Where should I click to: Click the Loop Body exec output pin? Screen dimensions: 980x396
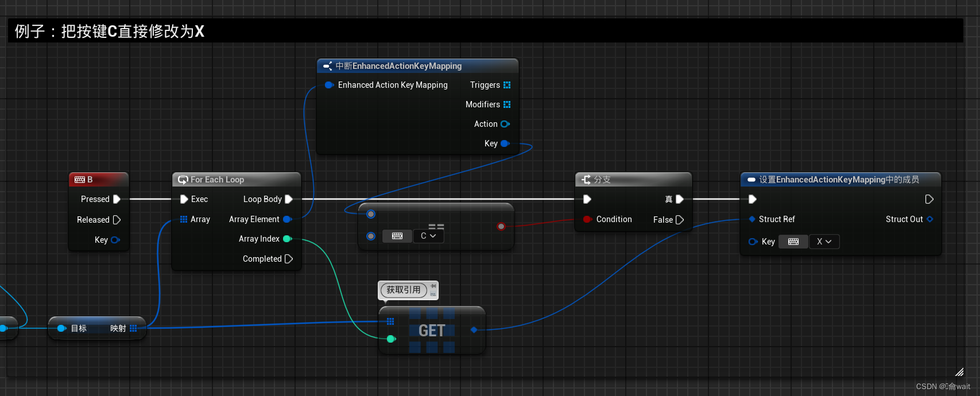pyautogui.click(x=289, y=199)
